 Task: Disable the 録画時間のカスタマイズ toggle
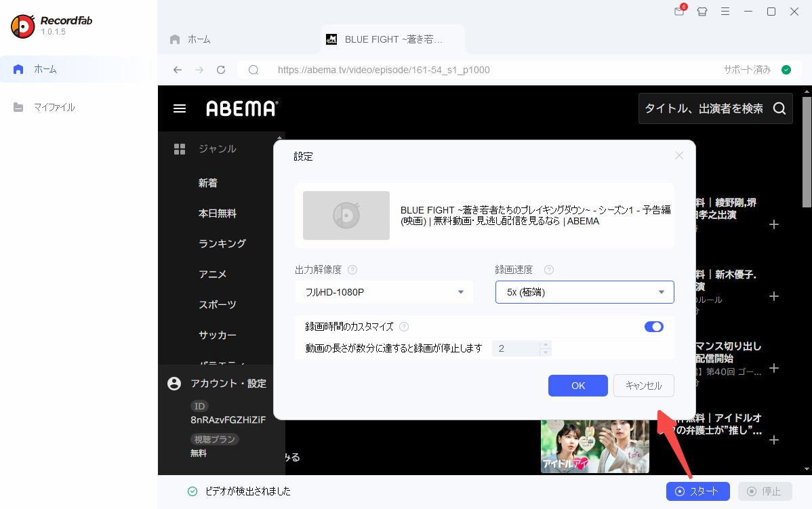[653, 326]
